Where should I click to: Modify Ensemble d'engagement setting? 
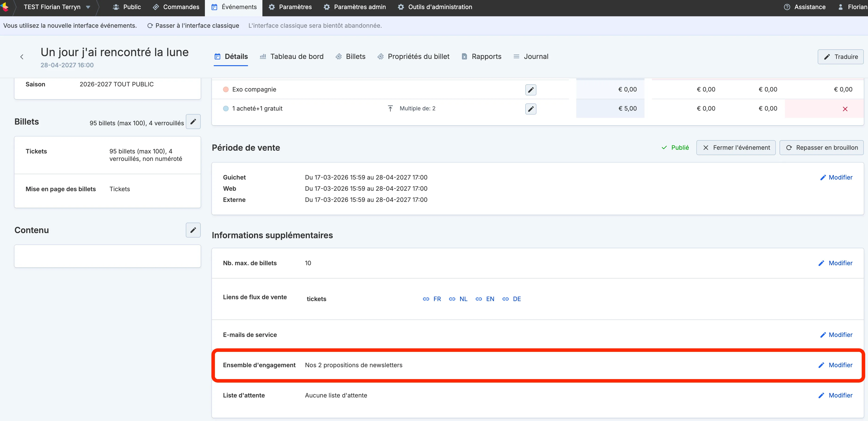(x=835, y=365)
